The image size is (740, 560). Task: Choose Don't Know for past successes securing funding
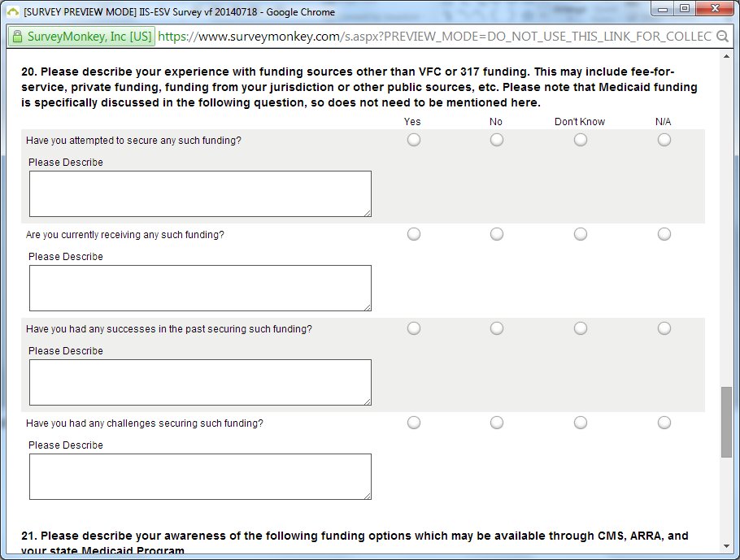click(x=581, y=328)
